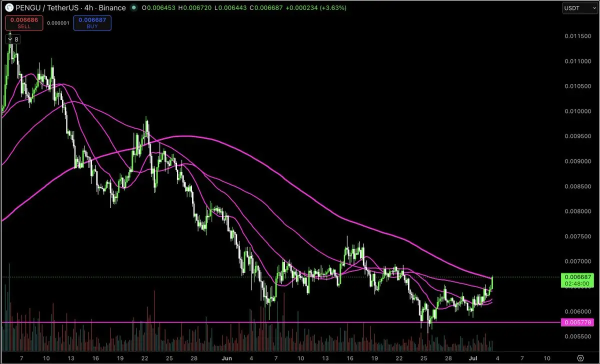
Task: Open chart settings hexagon gear icon
Action: [x=580, y=358]
